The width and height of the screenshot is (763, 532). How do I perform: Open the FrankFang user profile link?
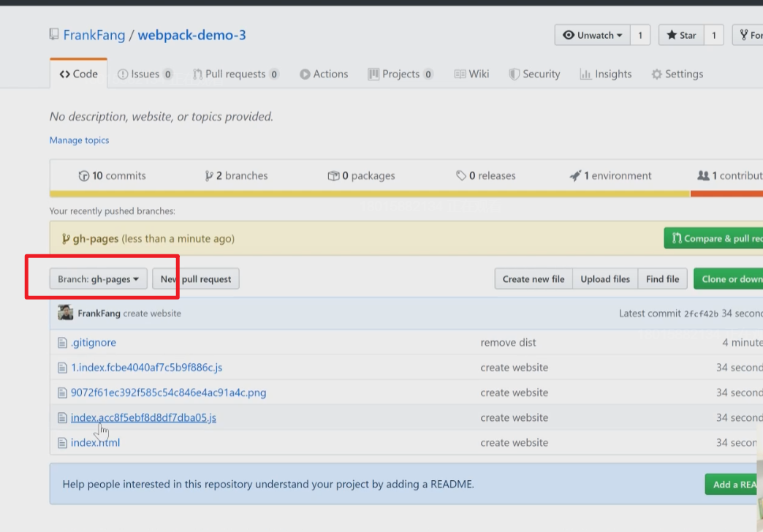(94, 35)
